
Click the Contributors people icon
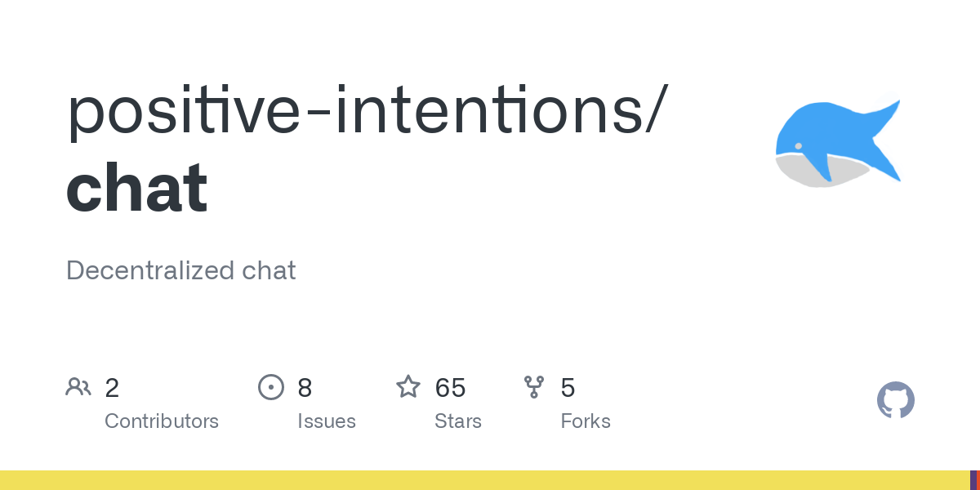[78, 387]
